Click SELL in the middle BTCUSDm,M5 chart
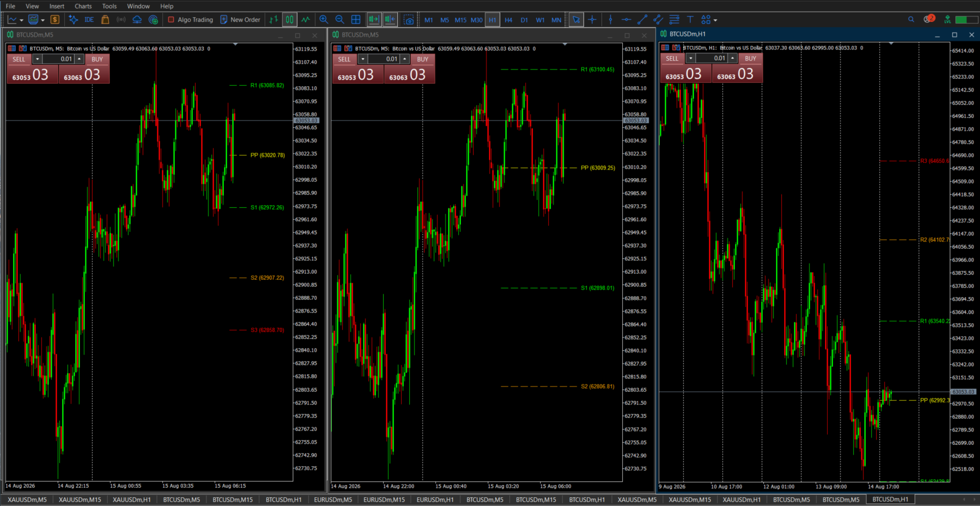This screenshot has height=506, width=980. pos(344,59)
